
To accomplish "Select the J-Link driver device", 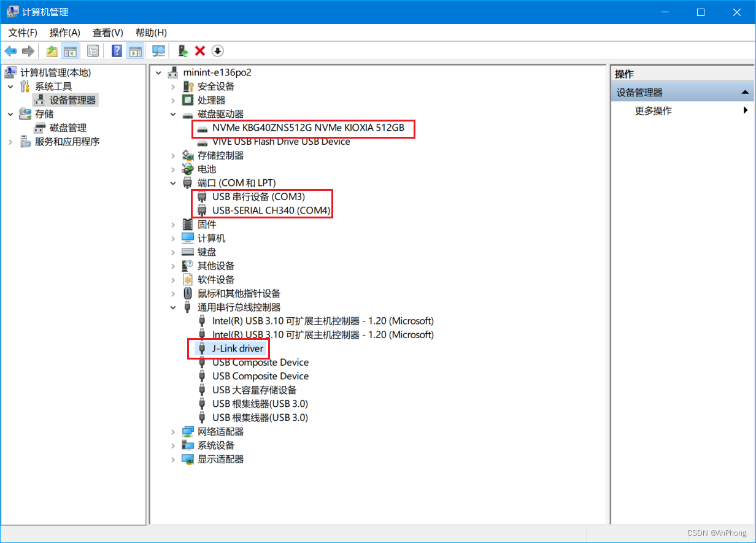I will coord(237,349).
